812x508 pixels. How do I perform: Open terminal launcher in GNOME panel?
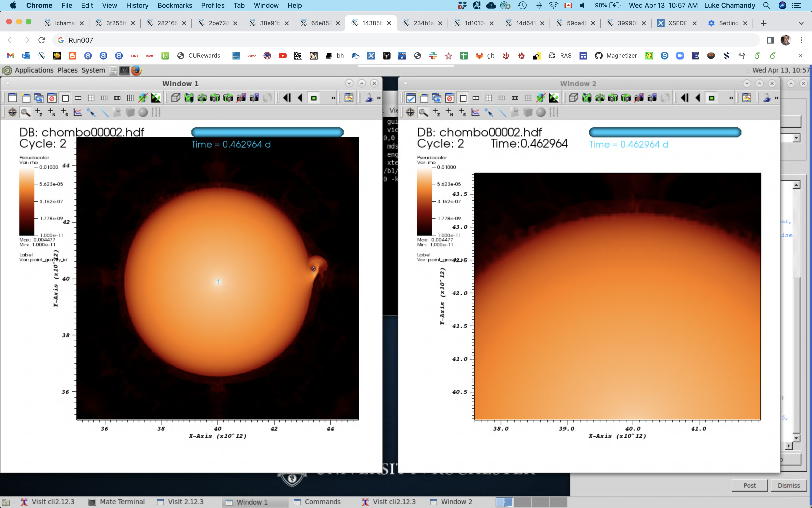[124, 70]
